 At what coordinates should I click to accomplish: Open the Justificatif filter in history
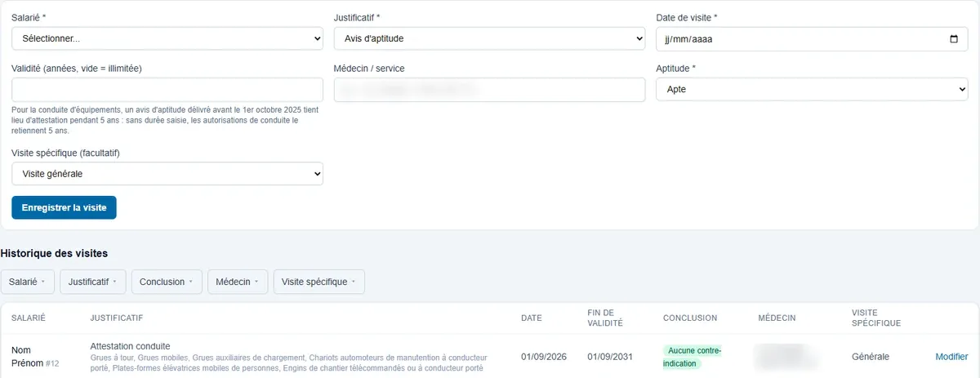click(x=93, y=282)
